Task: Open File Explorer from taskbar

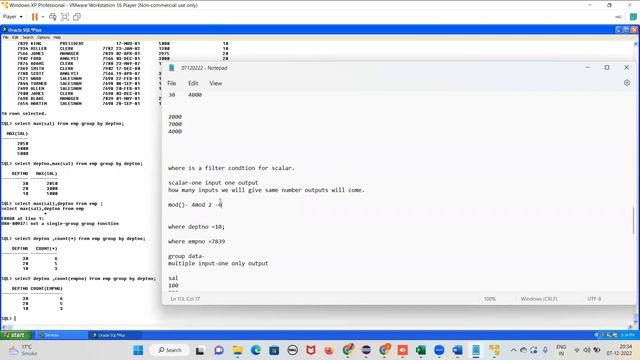Action: click(x=237, y=350)
